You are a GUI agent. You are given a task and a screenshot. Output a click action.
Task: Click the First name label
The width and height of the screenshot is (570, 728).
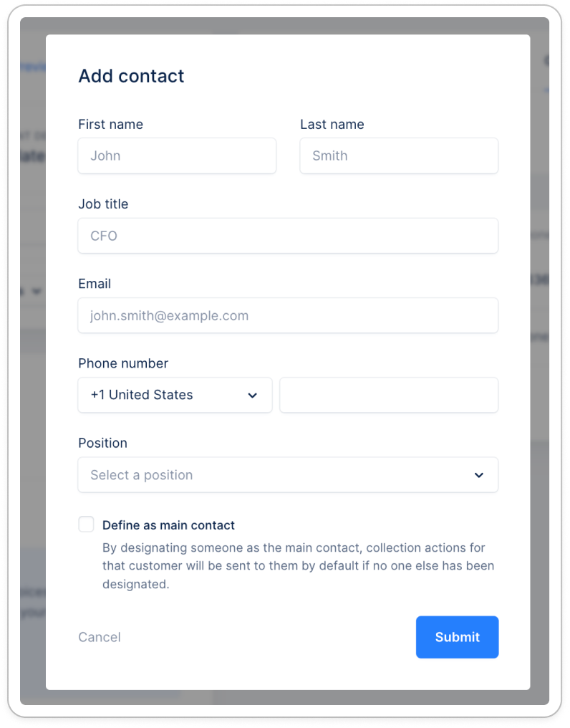coord(110,124)
